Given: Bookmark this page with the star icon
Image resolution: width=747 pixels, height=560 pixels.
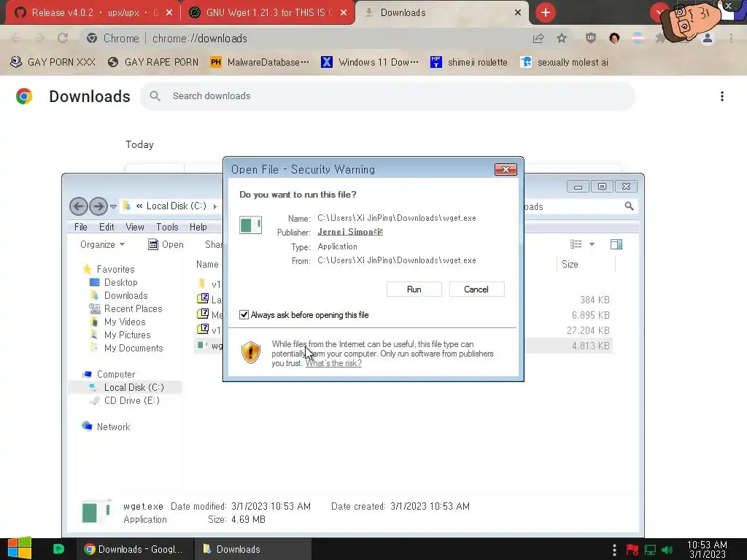Looking at the screenshot, I should (x=562, y=38).
